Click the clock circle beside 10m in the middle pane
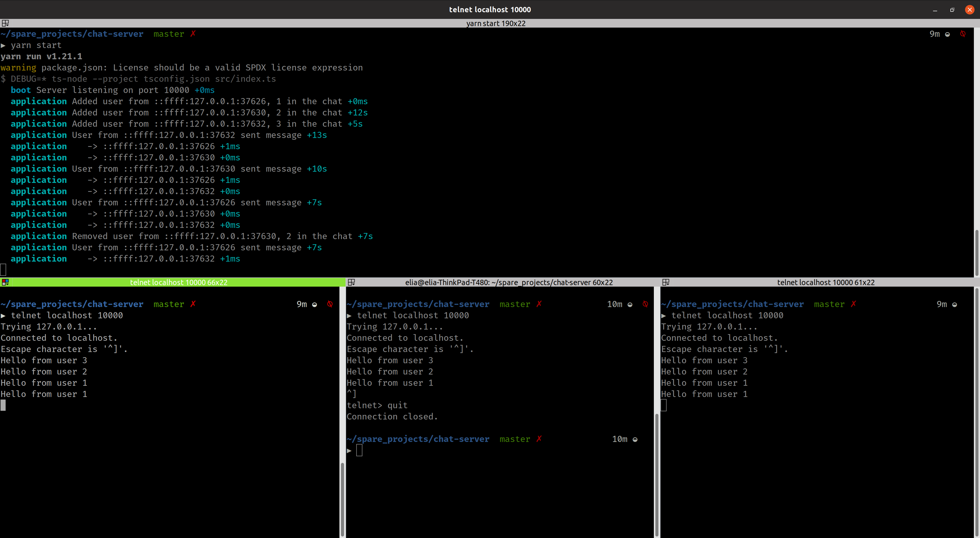The height and width of the screenshot is (538, 980). 630,304
